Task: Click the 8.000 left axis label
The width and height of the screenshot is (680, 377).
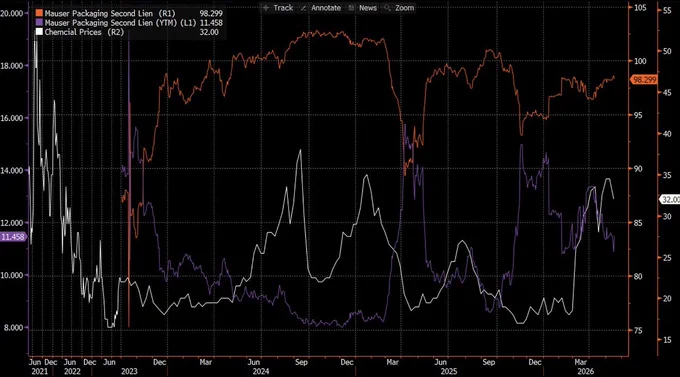Action: [13, 328]
